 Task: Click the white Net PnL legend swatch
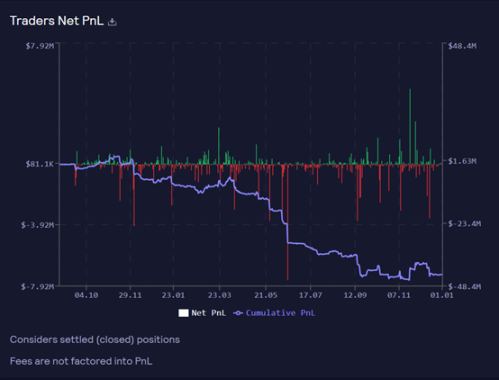[x=183, y=313]
